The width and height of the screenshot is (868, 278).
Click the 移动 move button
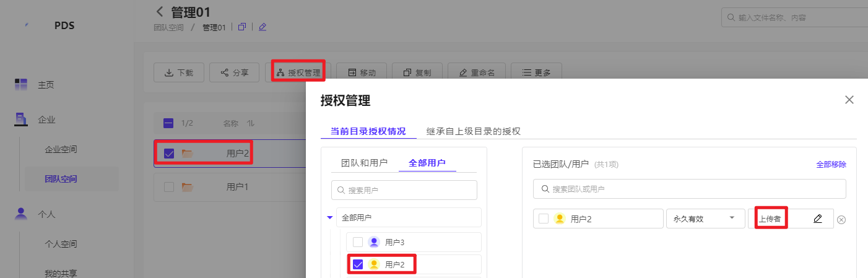click(362, 72)
